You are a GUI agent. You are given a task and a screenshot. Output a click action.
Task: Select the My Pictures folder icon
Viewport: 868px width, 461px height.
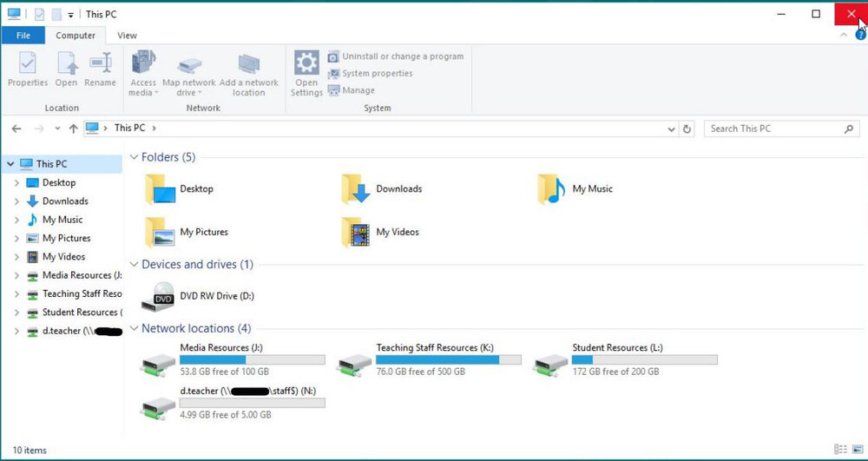161,232
